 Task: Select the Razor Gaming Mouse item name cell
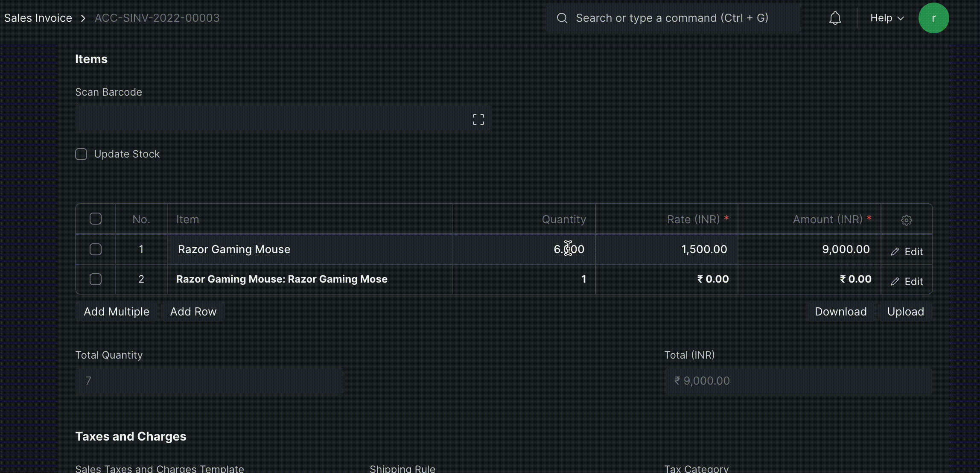click(x=233, y=249)
